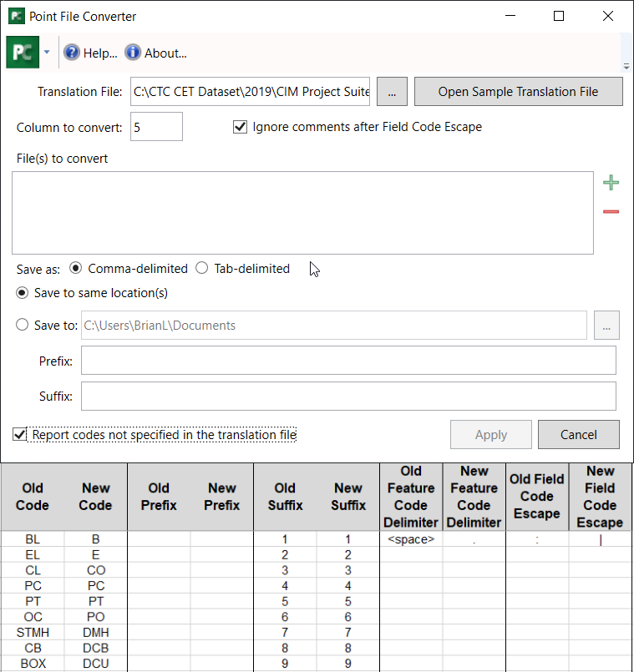
Task: Click into the Prefix text field
Action: pyautogui.click(x=348, y=361)
